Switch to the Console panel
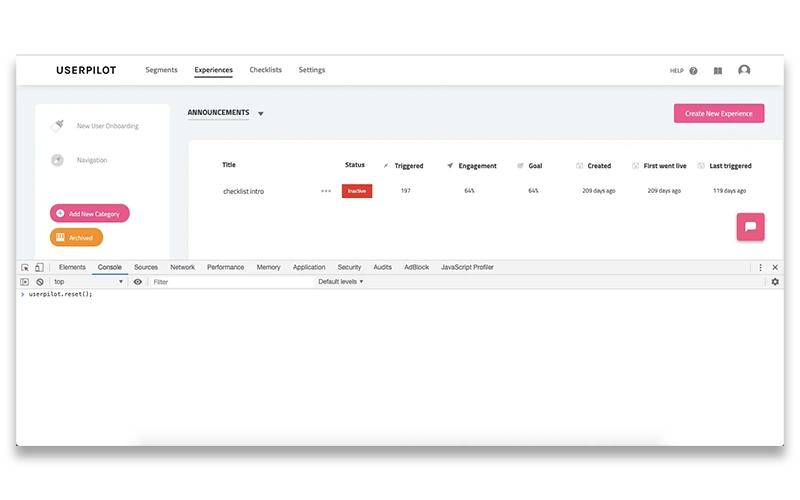The image size is (800, 500). tap(110, 267)
